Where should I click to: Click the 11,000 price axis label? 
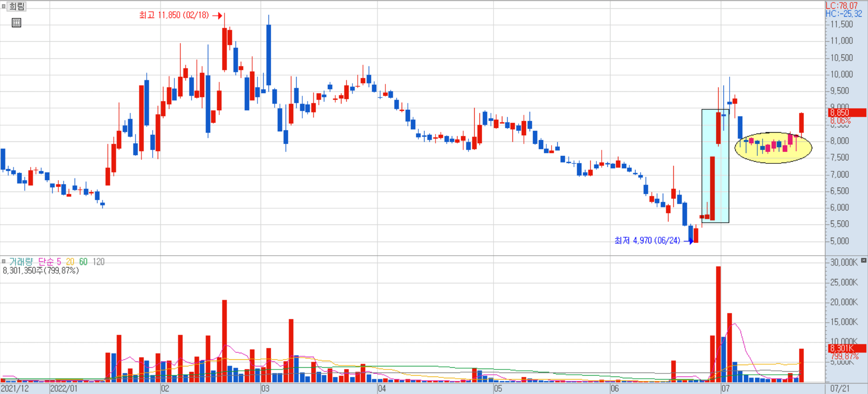click(x=842, y=41)
